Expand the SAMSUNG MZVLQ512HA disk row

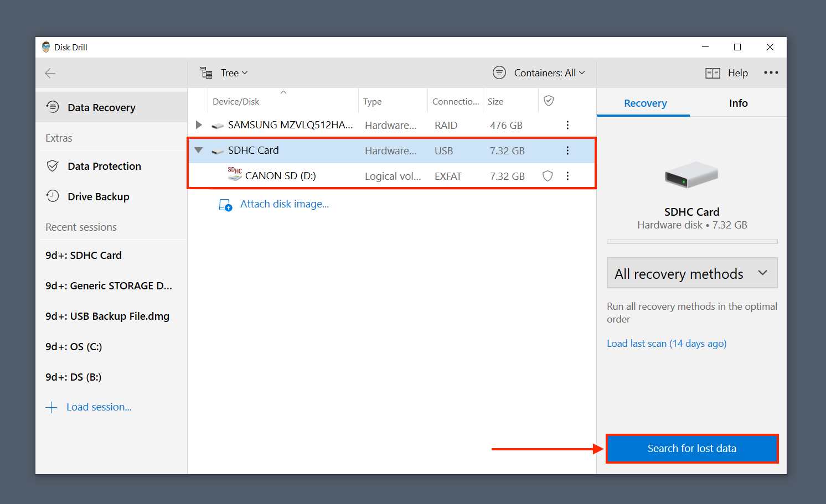[199, 125]
